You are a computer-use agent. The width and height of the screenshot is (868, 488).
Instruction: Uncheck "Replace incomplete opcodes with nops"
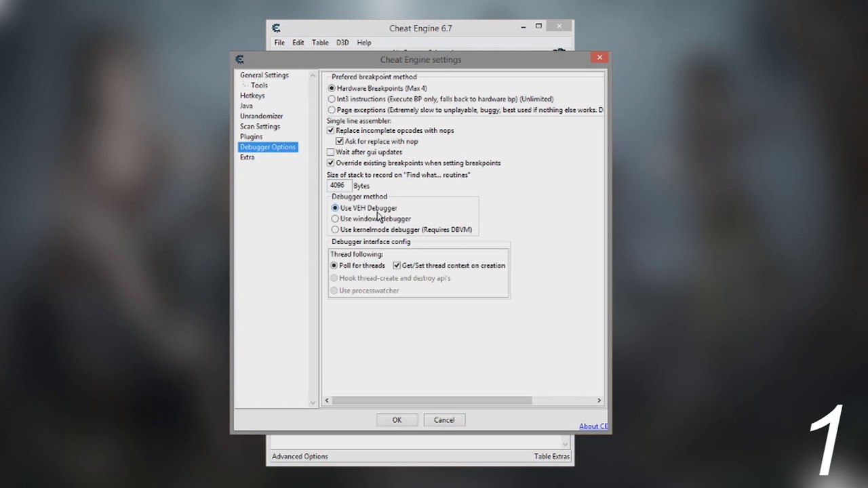click(331, 130)
